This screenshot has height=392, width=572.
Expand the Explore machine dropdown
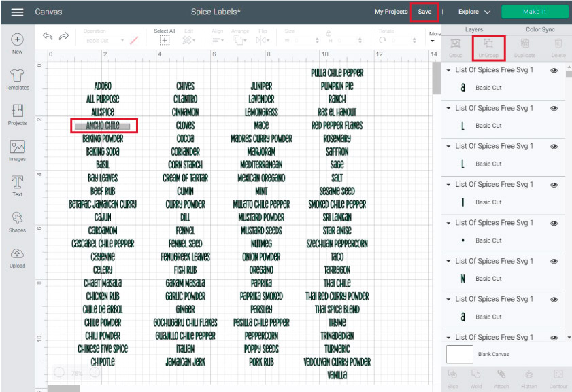click(x=474, y=12)
